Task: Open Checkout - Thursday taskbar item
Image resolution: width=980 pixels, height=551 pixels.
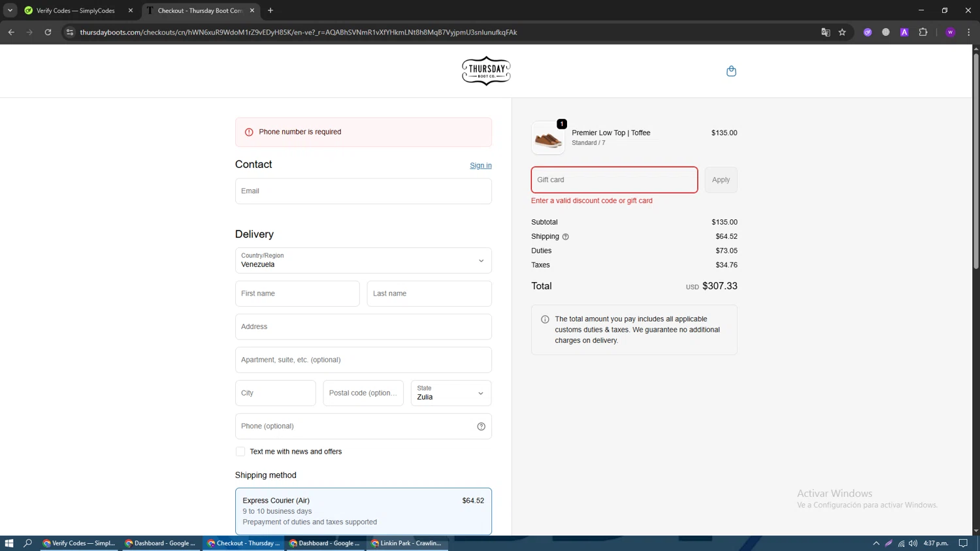Action: coord(244,543)
